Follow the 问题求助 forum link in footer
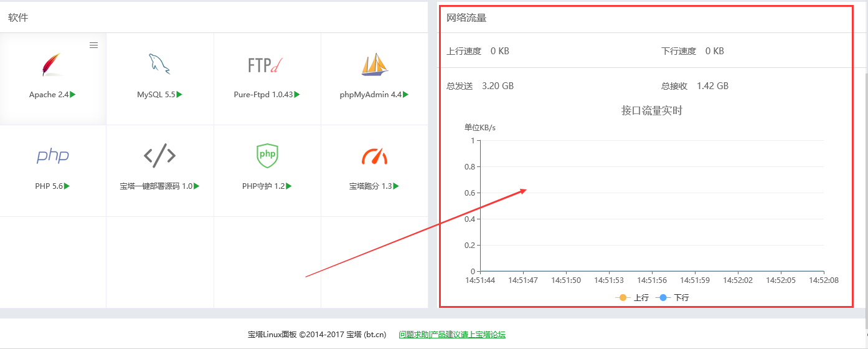The width and height of the screenshot is (868, 349). [x=452, y=335]
